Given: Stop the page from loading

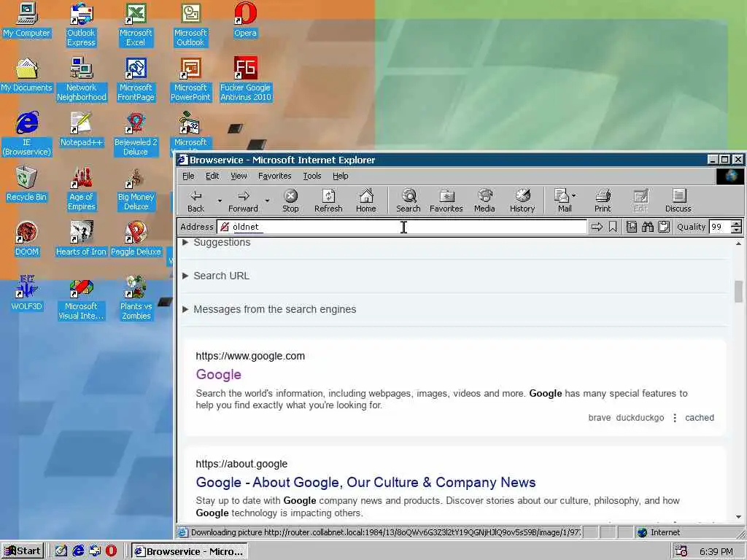Looking at the screenshot, I should click(290, 201).
